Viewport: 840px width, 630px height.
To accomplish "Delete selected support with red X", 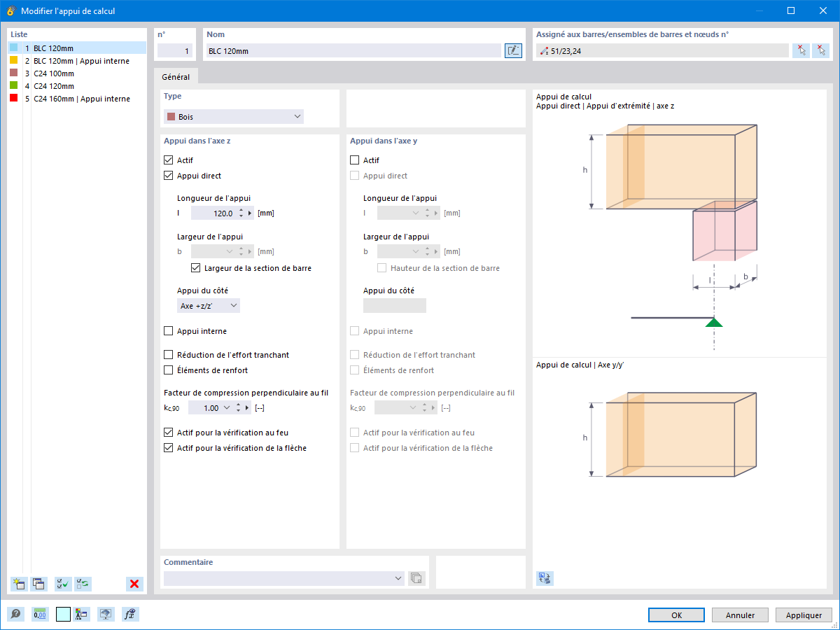I will [x=134, y=584].
